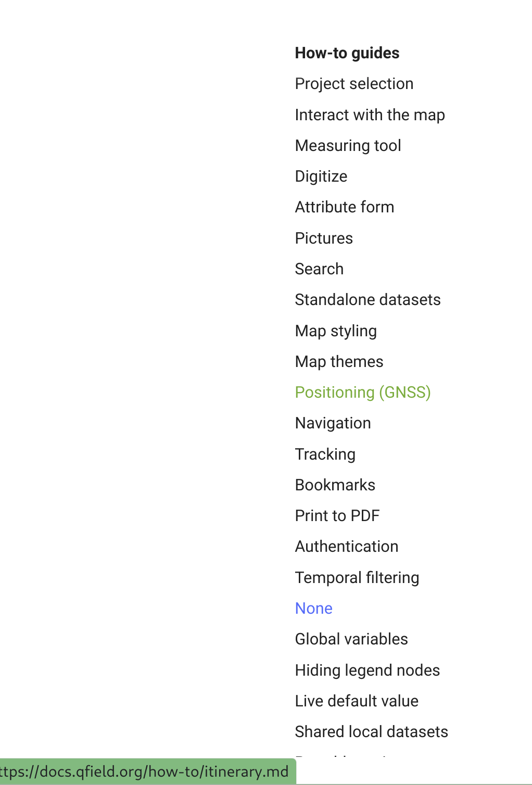View the Attribute form documentation
Screen dimensions: 532x785
345,207
